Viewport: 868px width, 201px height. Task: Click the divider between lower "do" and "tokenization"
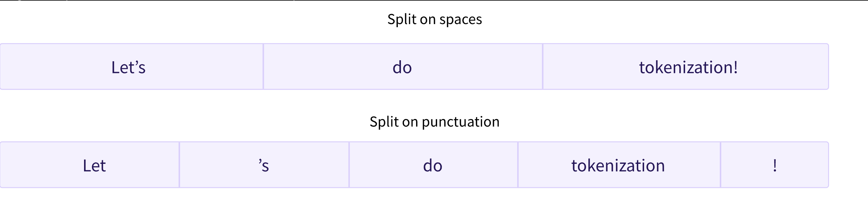[518, 165]
